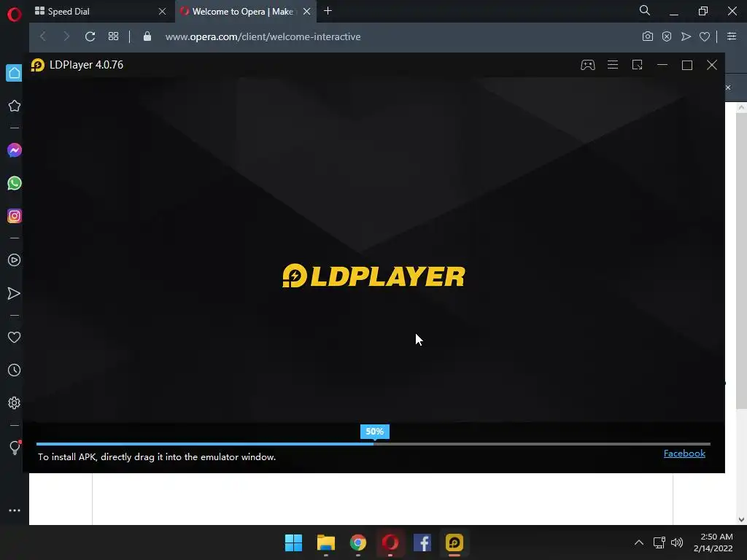This screenshot has height=560, width=747.
Task: Open bookmarks star in Opera sidebar
Action: point(15,106)
